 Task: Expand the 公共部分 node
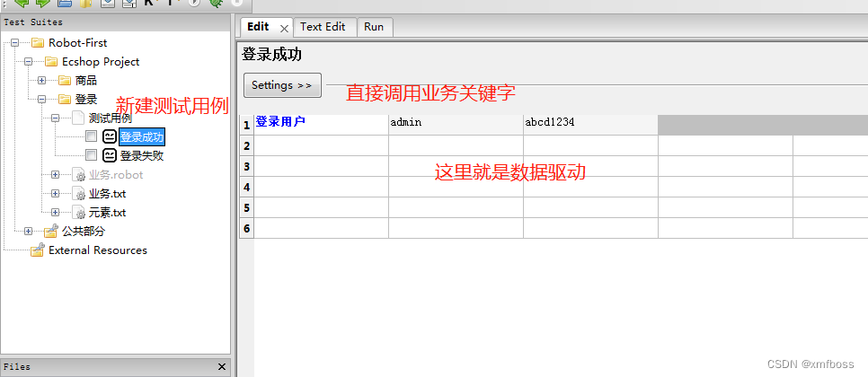(x=28, y=231)
